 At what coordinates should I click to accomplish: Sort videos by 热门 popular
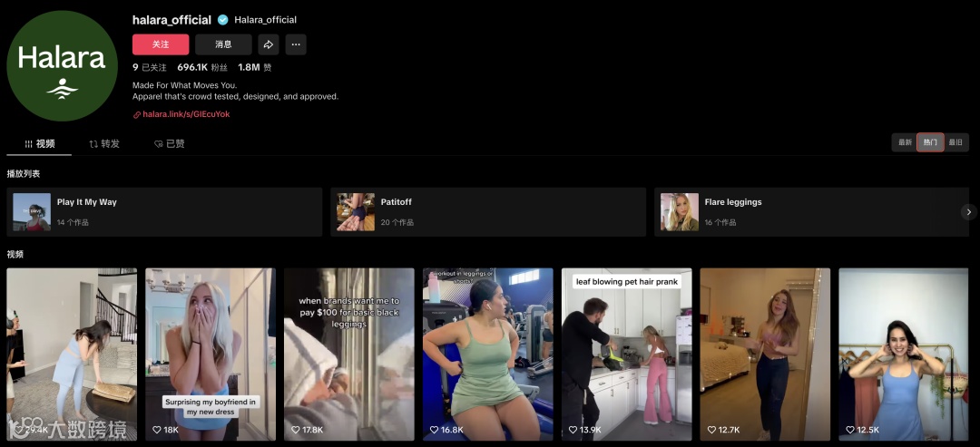click(930, 142)
